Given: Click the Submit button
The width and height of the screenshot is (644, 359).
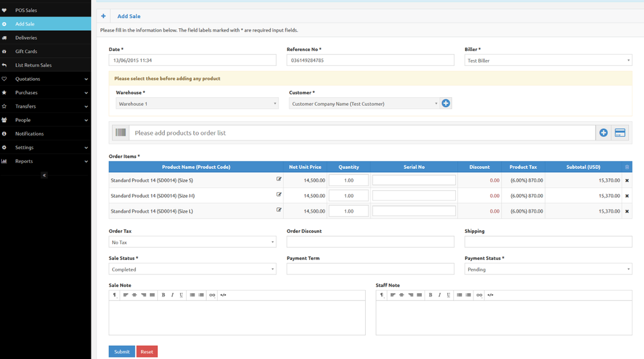Looking at the screenshot, I should [x=122, y=352].
